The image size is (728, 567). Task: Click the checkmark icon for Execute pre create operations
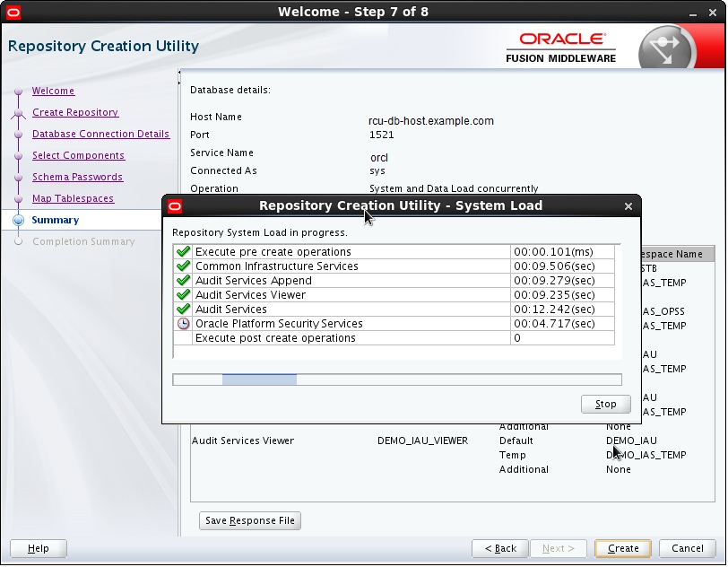[183, 251]
